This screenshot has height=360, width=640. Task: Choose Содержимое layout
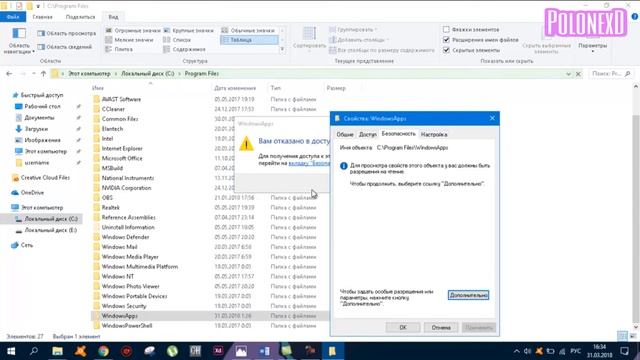point(184,49)
